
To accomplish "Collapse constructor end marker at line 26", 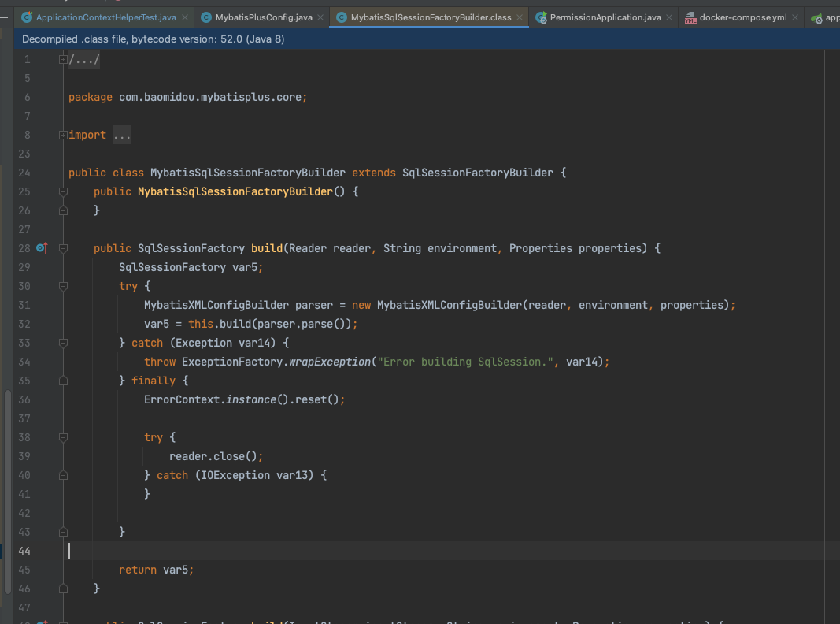I will pyautogui.click(x=63, y=210).
